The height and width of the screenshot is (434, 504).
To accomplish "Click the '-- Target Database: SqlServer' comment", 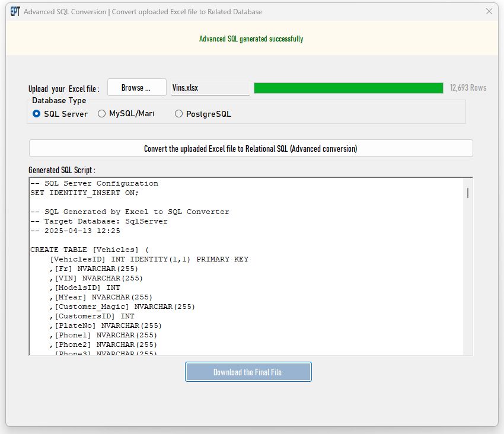I will coord(99,221).
